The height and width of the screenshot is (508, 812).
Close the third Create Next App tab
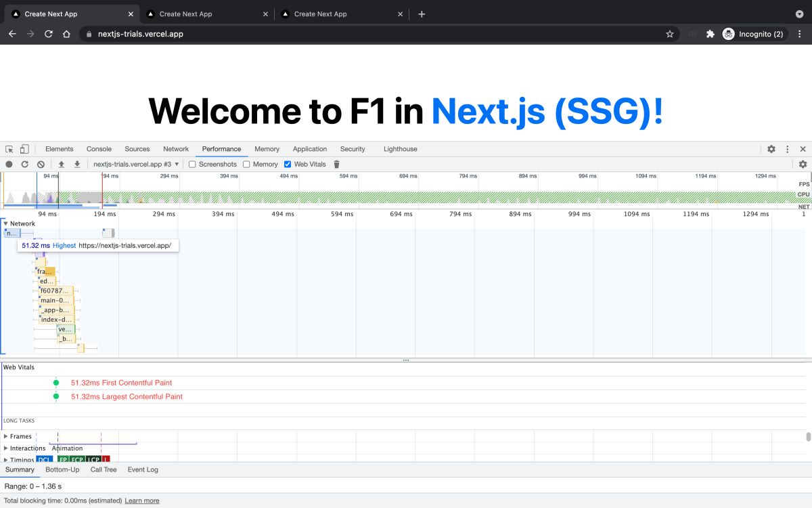401,14
